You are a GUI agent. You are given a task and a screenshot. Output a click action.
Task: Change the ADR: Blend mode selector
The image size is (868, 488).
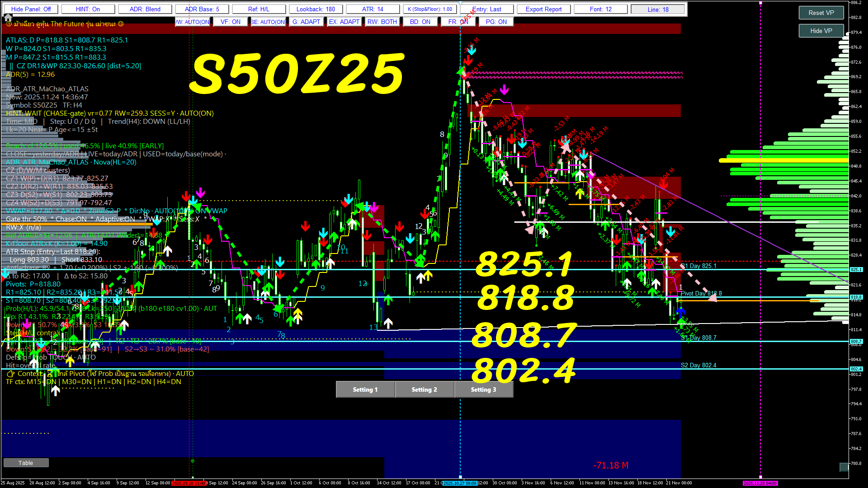[145, 9]
